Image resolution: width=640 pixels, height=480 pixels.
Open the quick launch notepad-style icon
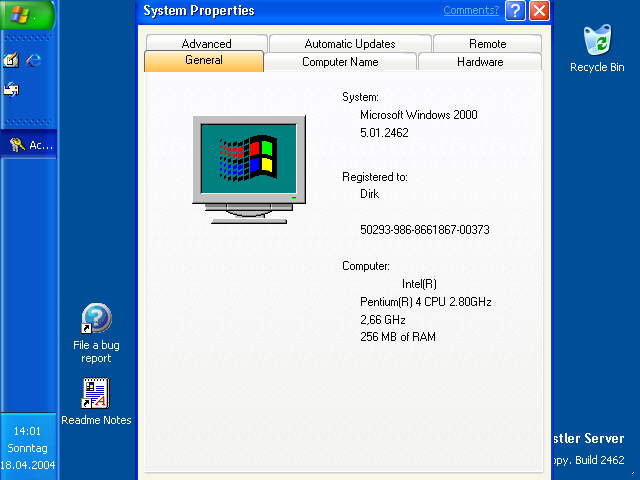tap(11, 60)
